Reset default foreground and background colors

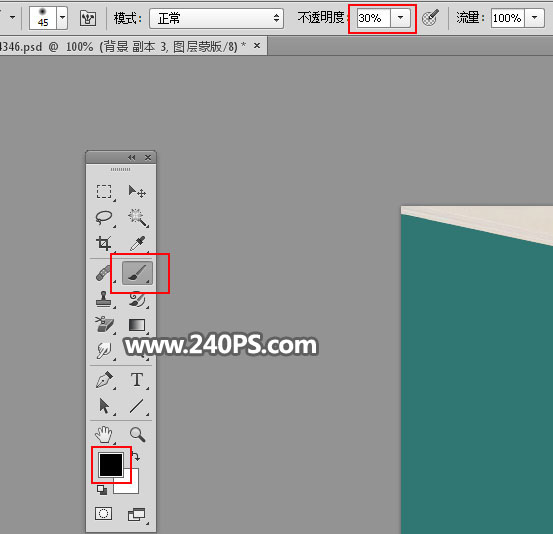(102, 490)
